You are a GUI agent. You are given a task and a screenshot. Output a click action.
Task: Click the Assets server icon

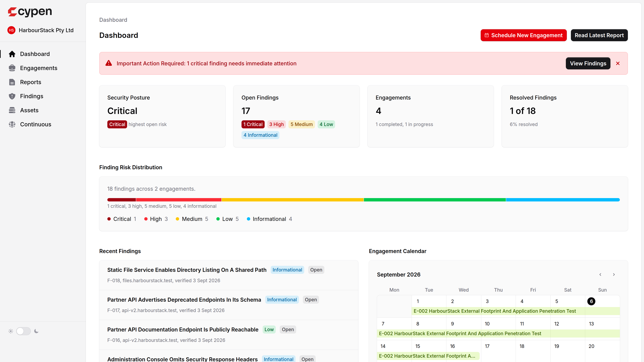click(12, 110)
